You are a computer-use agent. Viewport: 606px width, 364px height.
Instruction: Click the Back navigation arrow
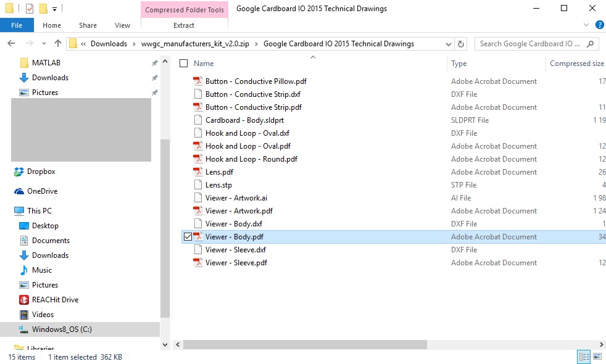(11, 44)
